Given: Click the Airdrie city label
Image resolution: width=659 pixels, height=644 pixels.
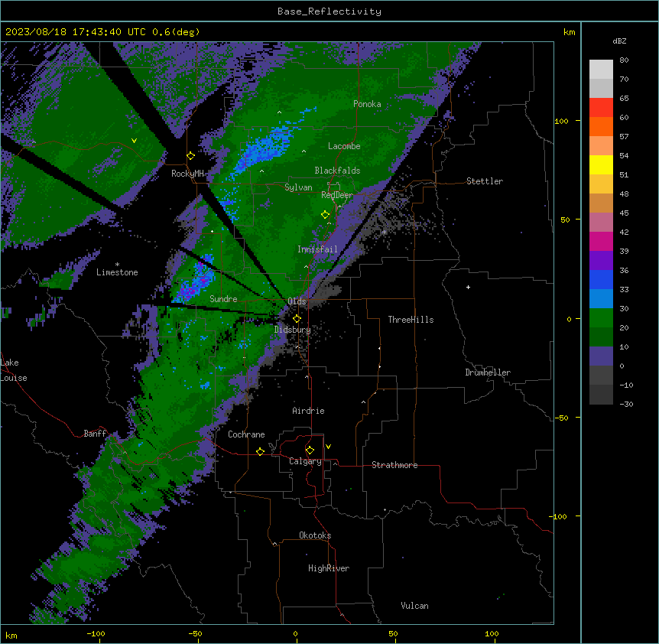Looking at the screenshot, I should (x=308, y=411).
